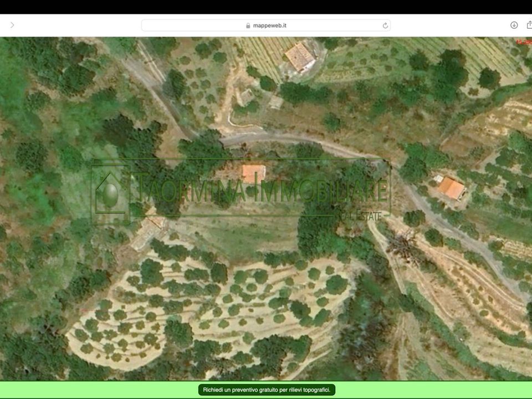Reload the page with refresh icon
Screen dimensions: 532x399
click(385, 26)
